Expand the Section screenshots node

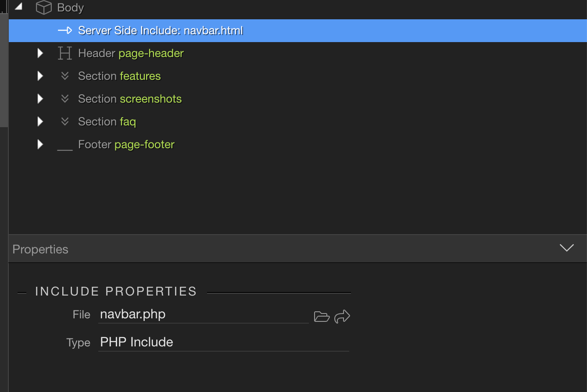tap(40, 99)
